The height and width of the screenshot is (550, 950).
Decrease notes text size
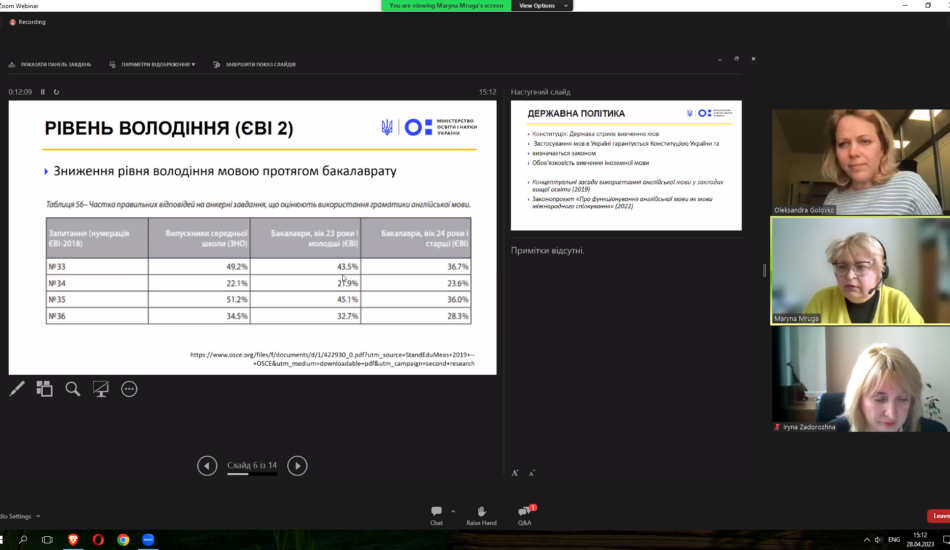coord(531,473)
